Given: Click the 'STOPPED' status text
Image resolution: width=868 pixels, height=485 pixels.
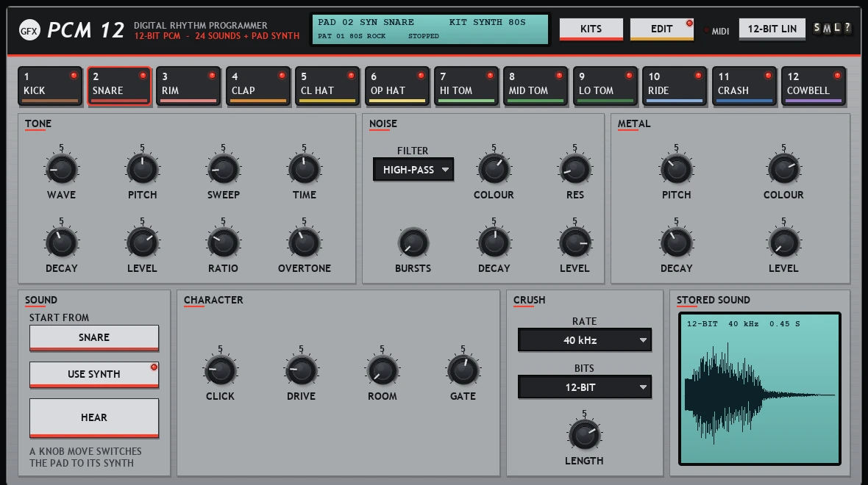Looking at the screenshot, I should click(424, 36).
